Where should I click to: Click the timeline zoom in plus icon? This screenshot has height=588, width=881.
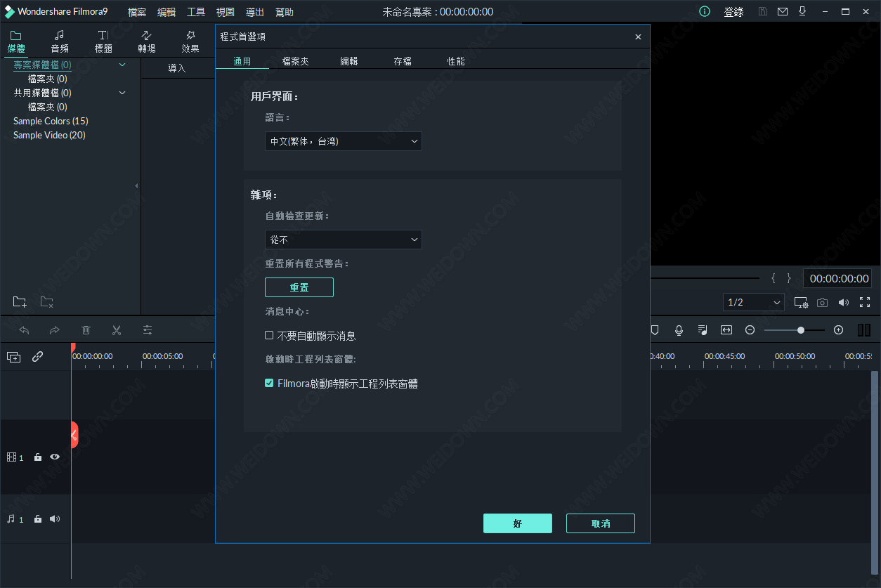tap(838, 329)
